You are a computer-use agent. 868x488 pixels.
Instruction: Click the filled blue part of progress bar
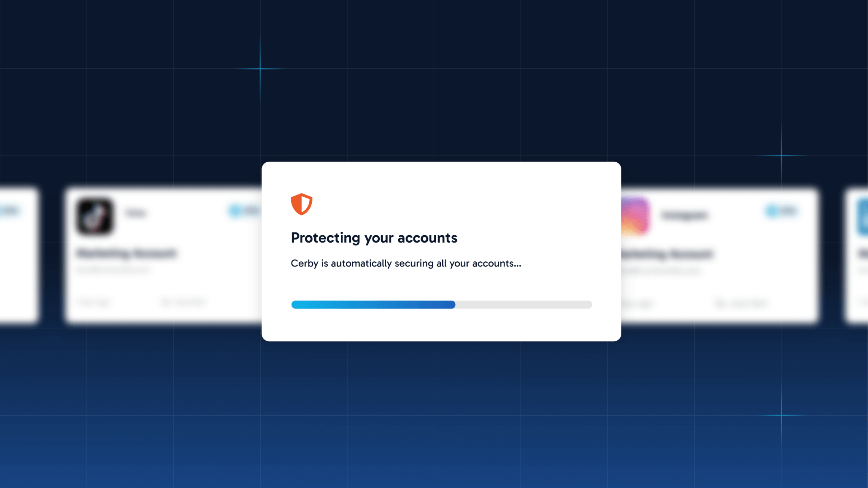373,304
